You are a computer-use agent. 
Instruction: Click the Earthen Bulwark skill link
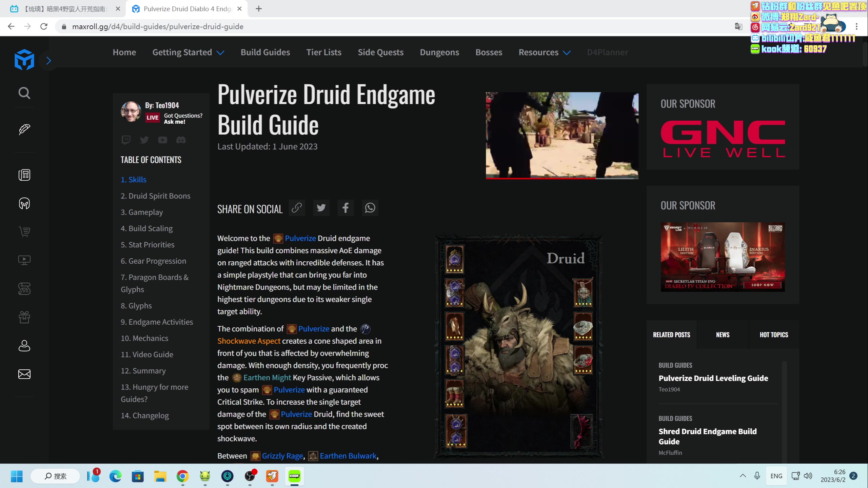click(348, 456)
